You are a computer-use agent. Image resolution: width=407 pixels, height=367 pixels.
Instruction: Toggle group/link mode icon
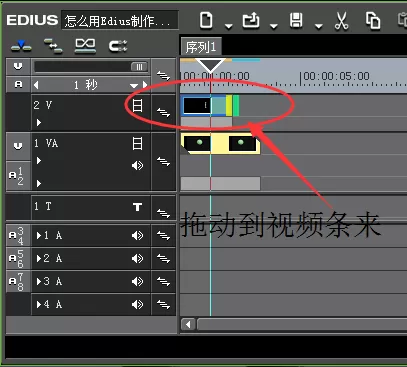click(118, 46)
